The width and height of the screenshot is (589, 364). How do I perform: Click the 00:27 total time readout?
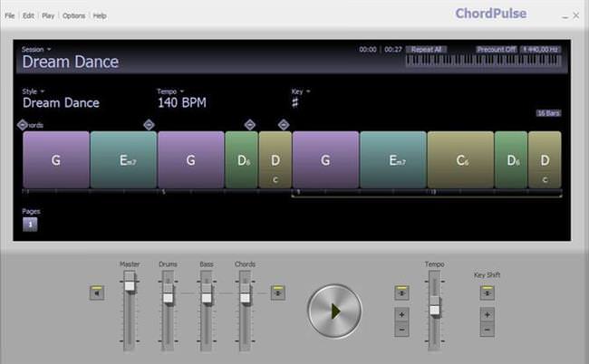(x=393, y=50)
